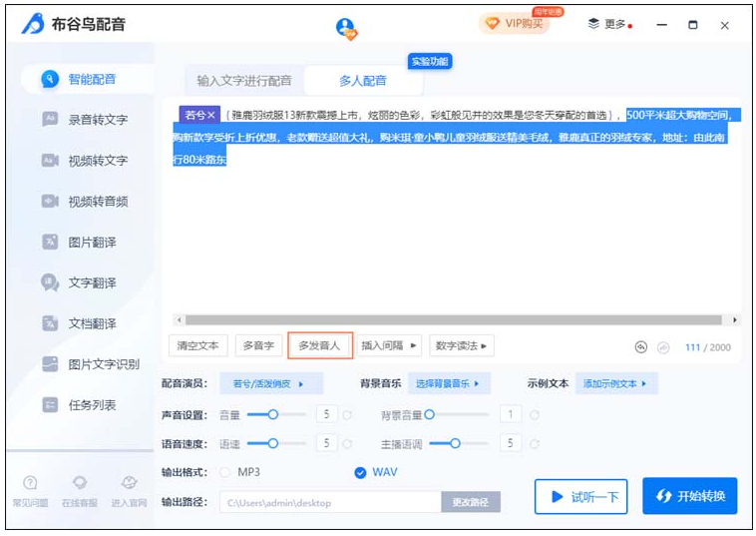
Task: Open the 选择背景音乐 dropdown
Action: click(x=447, y=383)
